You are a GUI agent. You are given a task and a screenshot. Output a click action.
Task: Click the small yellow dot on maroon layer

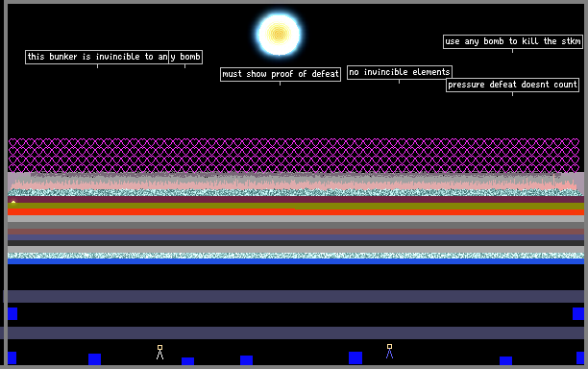(x=13, y=202)
